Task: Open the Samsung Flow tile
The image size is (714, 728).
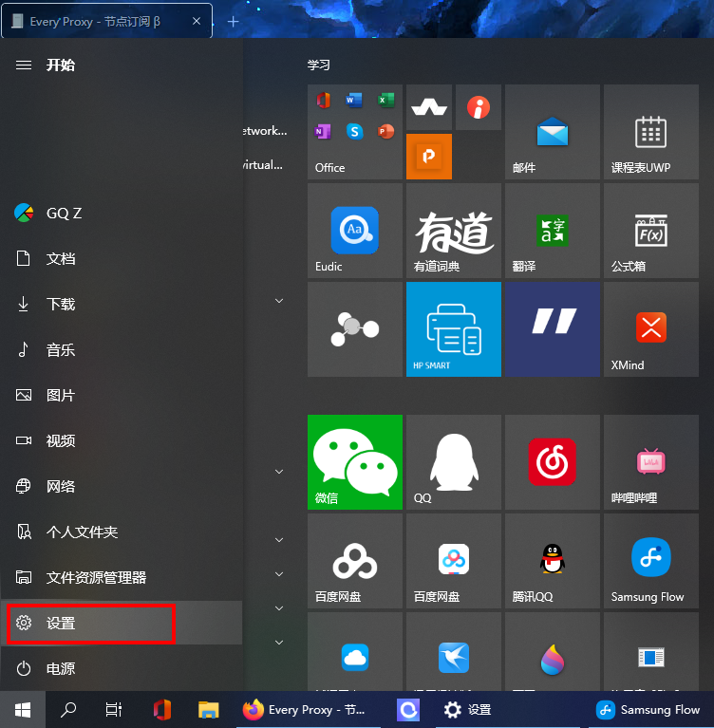Action: click(x=650, y=561)
